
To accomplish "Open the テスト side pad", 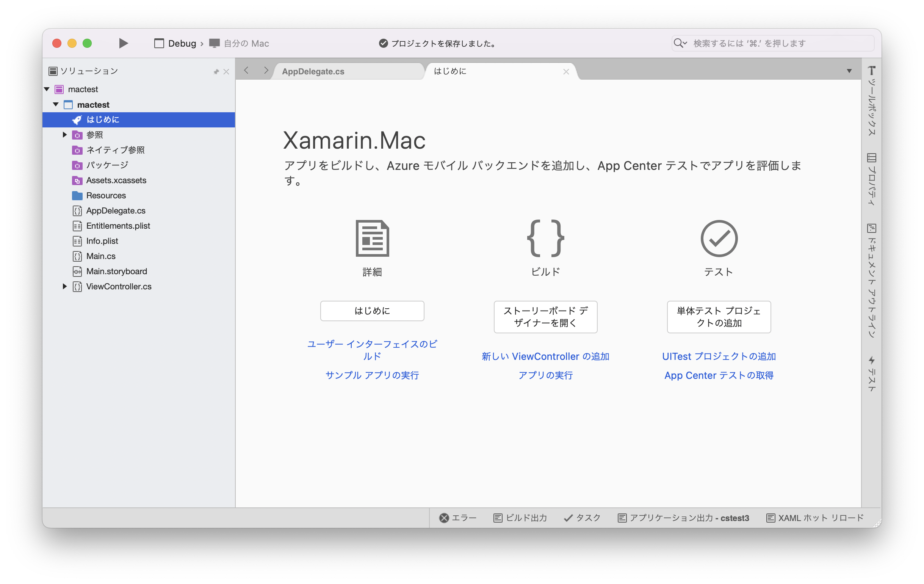I will [x=872, y=374].
